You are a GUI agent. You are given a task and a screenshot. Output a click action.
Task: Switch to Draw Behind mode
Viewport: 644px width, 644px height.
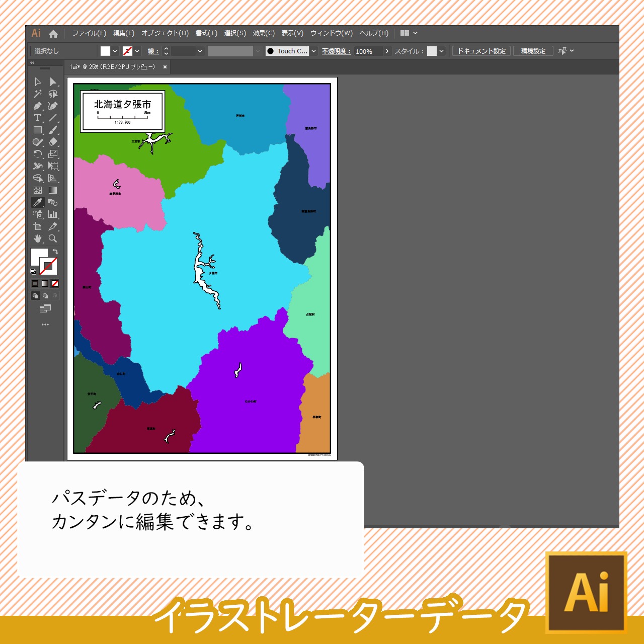tap(45, 296)
